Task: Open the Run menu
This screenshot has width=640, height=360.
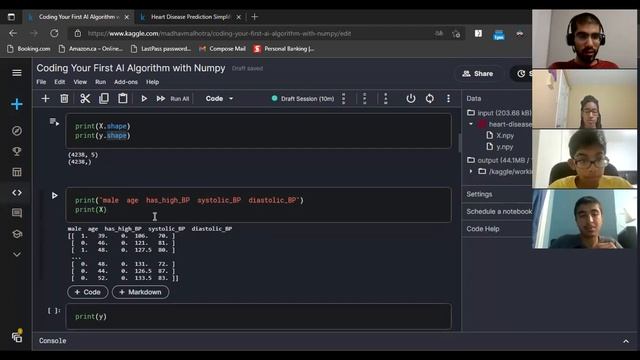Action: (x=100, y=82)
